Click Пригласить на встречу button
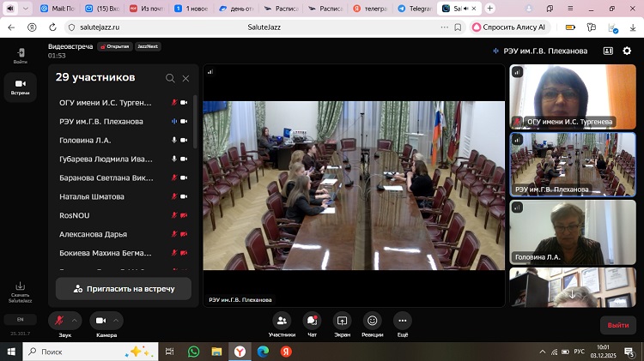The width and height of the screenshot is (644, 361). [125, 289]
